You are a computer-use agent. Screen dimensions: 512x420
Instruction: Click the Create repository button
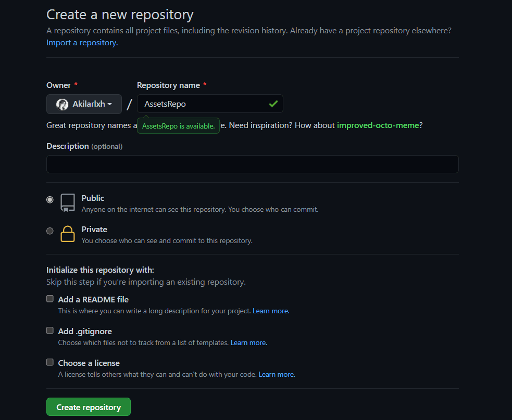click(x=89, y=407)
